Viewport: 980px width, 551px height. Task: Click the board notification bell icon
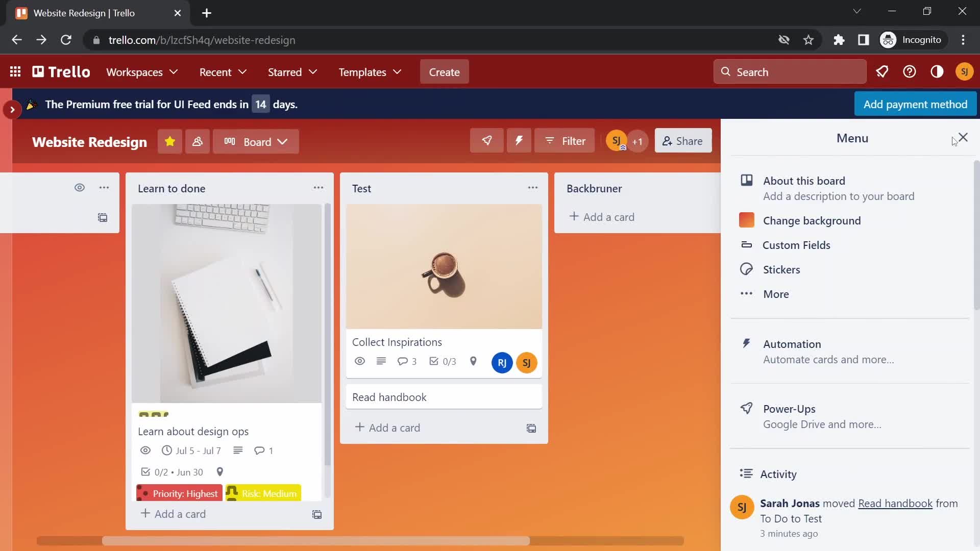[883, 72]
